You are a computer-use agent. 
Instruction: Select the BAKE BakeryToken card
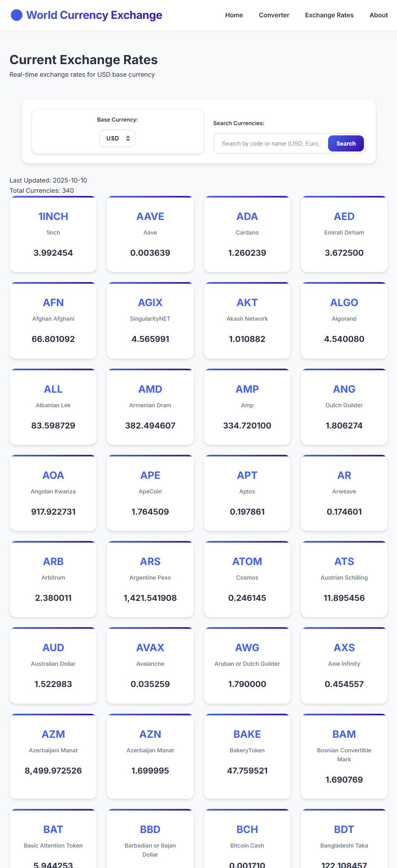247,756
